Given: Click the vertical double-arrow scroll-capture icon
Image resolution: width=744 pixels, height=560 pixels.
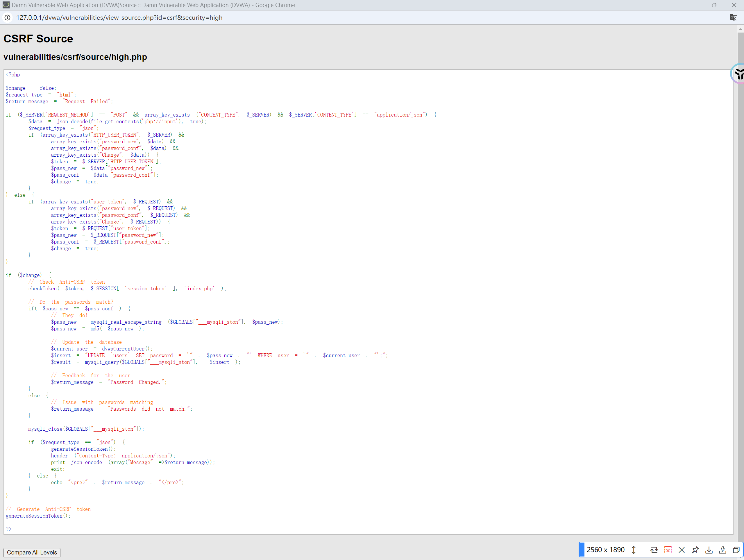Looking at the screenshot, I should [x=634, y=550].
